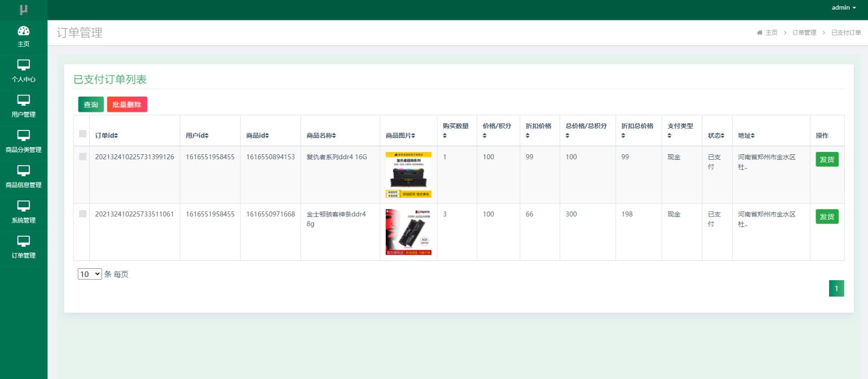Open the rows-per-page dropdown showing 10

point(90,274)
